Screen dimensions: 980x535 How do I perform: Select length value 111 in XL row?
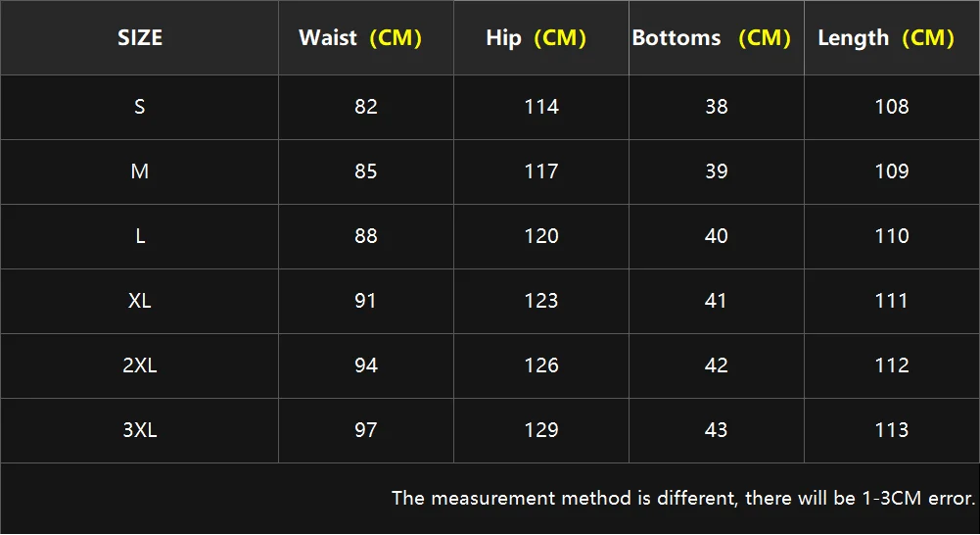pos(892,301)
